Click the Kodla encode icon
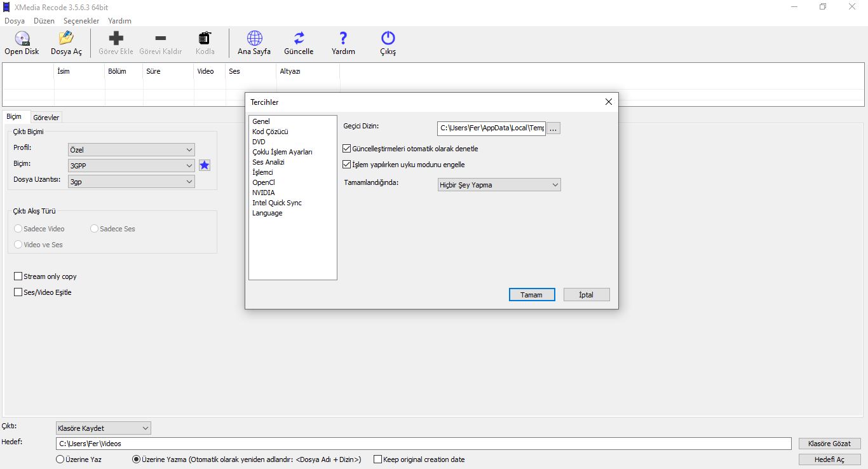Image resolution: width=868 pixels, height=469 pixels. [205, 38]
